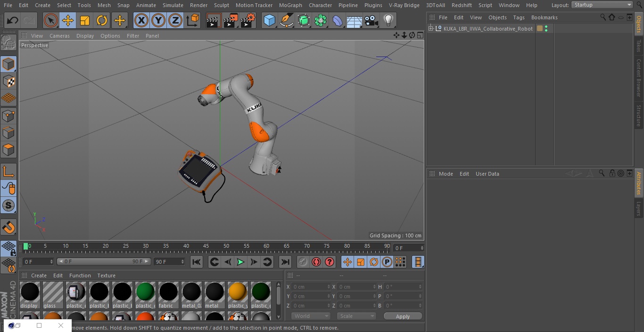Click frame 45 on the timeline ruler

point(206,246)
